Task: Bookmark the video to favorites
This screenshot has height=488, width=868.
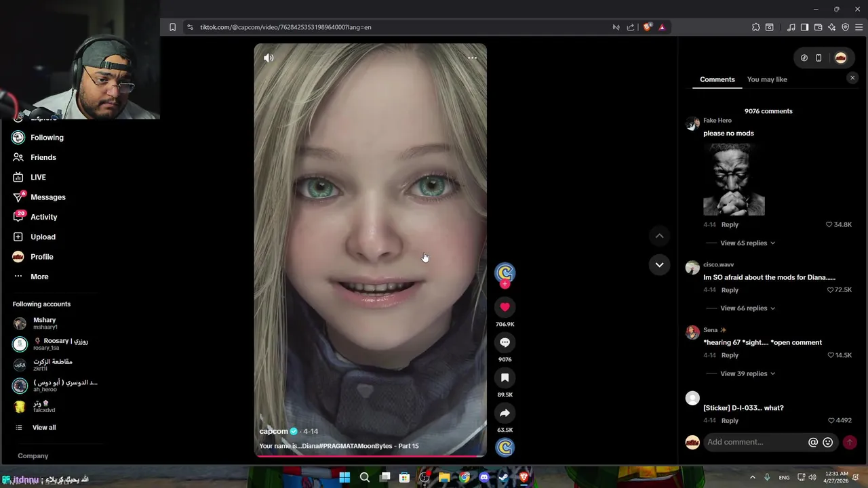Action: click(x=505, y=378)
